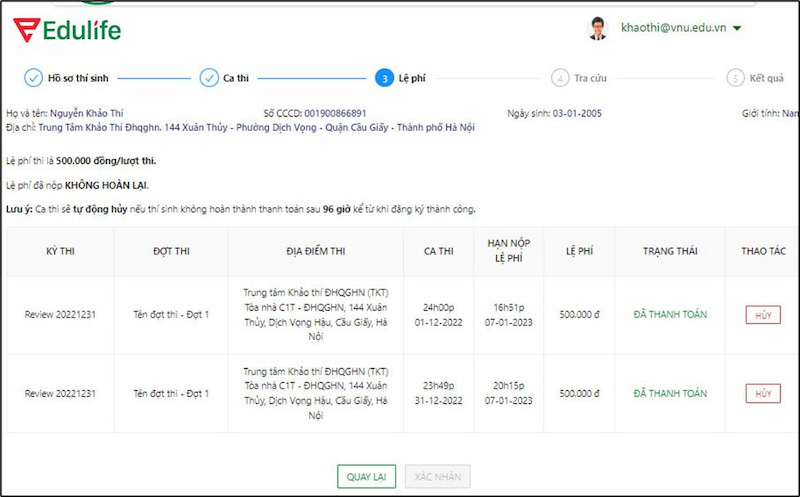Image resolution: width=800 pixels, height=497 pixels.
Task: Open the khaothi@vnu.edu.vn account dropdown arrow
Action: coord(737,29)
